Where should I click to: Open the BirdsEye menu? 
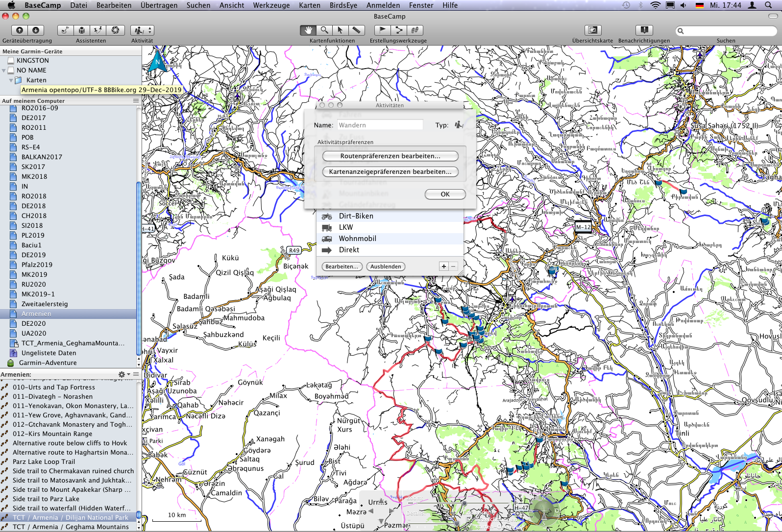[343, 5]
